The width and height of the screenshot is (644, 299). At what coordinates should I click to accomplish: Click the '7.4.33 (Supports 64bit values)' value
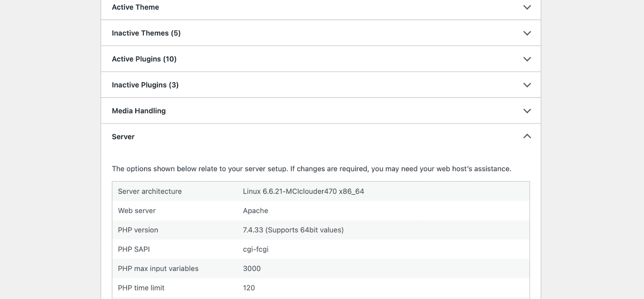pyautogui.click(x=293, y=230)
